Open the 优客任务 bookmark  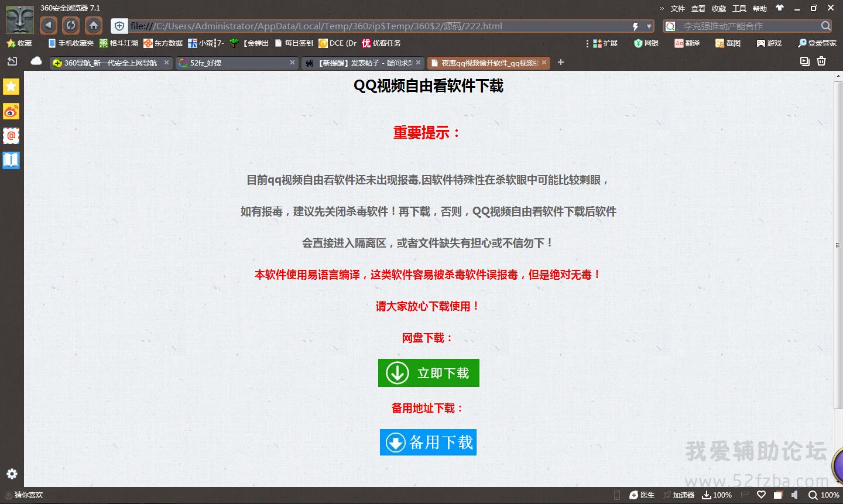(x=381, y=43)
